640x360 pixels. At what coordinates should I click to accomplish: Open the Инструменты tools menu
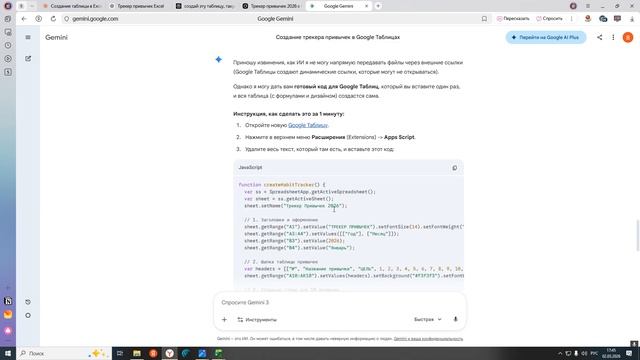(257, 320)
